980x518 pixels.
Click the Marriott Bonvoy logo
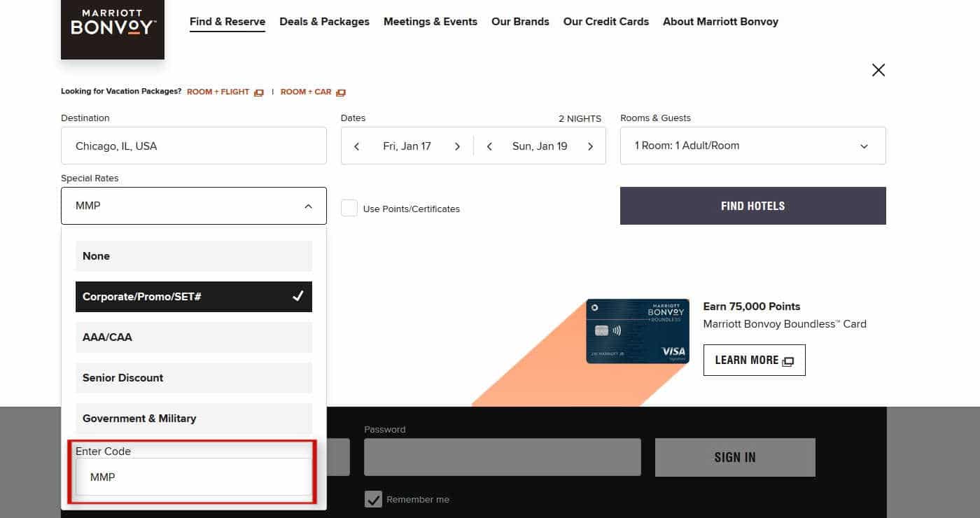(113, 28)
